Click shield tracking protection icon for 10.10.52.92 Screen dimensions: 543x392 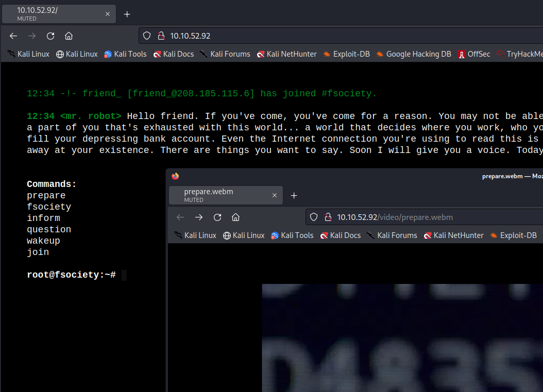147,36
